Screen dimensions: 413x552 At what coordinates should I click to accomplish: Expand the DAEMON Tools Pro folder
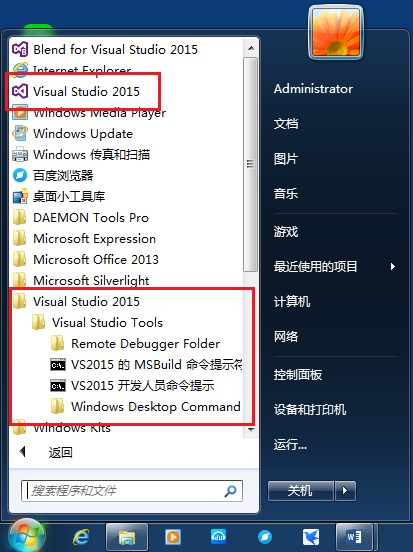coord(91,218)
